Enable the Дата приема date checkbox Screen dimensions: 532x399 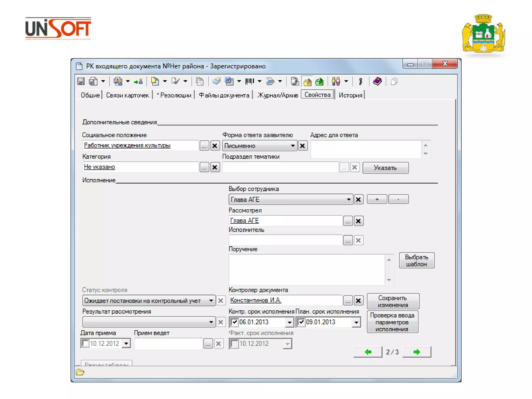[85, 343]
